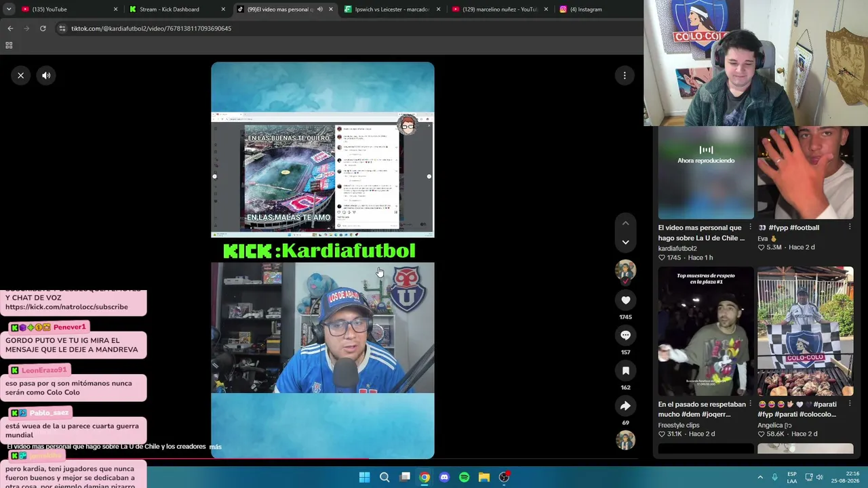This screenshot has height=488, width=868.
Task: Open File Explorer from the taskbar
Action: click(484, 477)
